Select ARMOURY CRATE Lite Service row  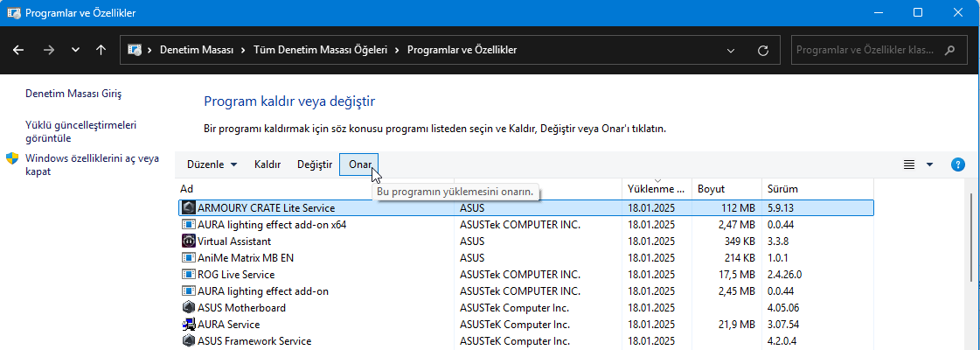[x=526, y=208]
